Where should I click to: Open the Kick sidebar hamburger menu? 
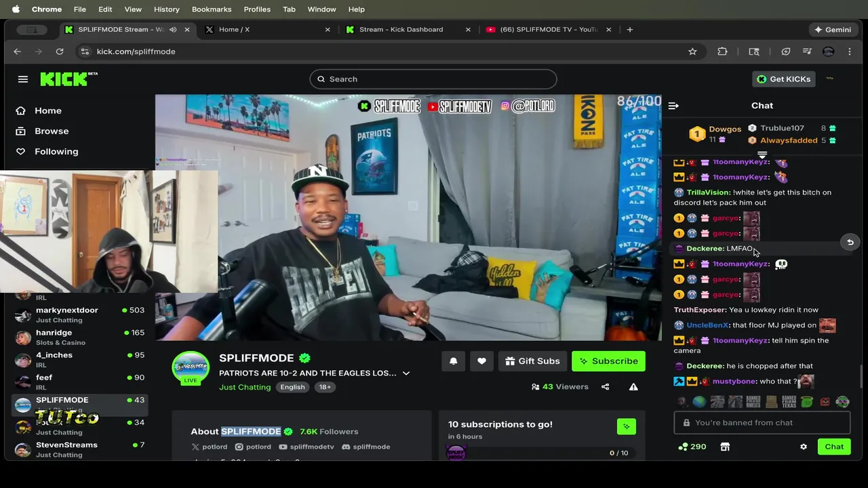pos(23,79)
